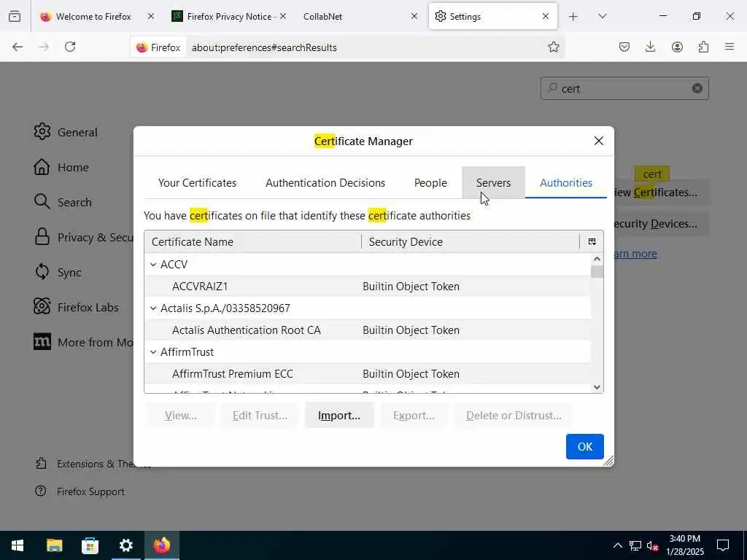Open the Extensions puzzle icon
Screen dimensions: 747x560
coord(703,47)
